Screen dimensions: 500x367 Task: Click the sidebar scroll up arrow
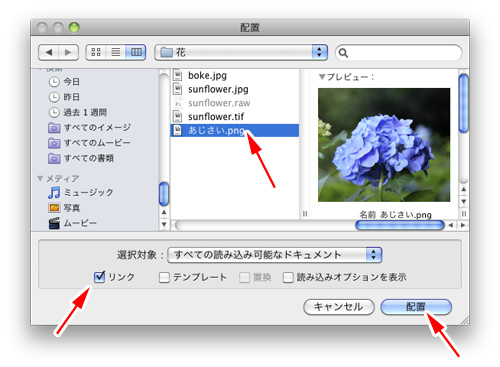(x=164, y=212)
